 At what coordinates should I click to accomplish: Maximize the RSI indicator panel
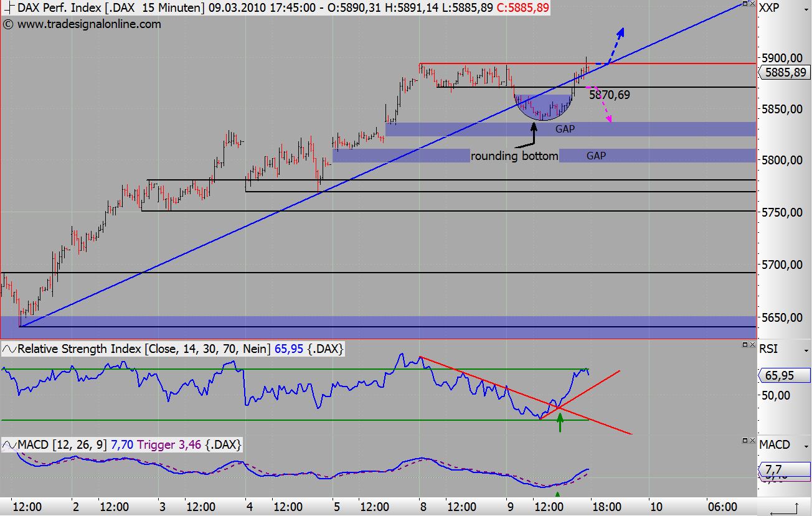(744, 344)
